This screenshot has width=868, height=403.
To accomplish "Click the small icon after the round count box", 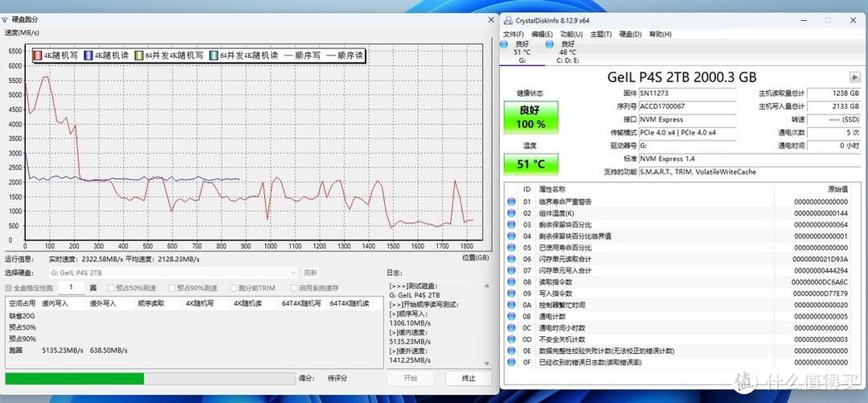I will pyautogui.click(x=93, y=288).
